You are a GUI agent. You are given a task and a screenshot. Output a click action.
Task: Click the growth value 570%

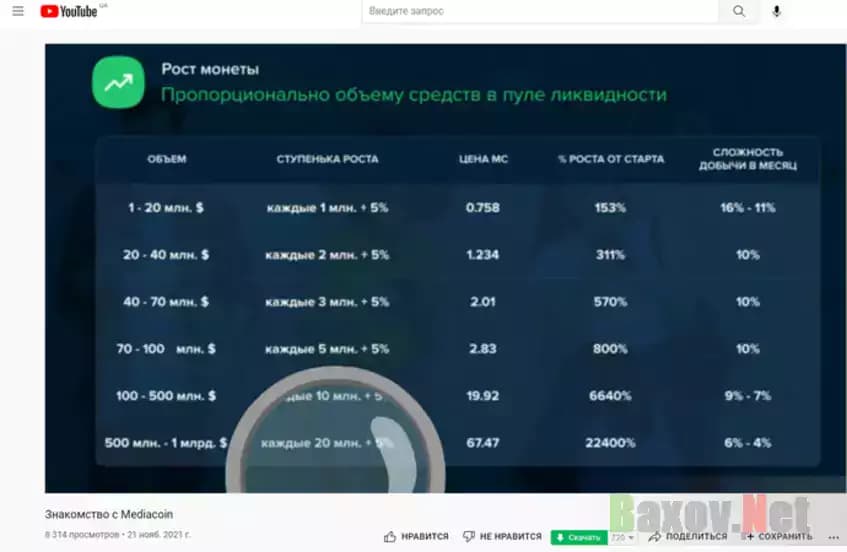(610, 301)
